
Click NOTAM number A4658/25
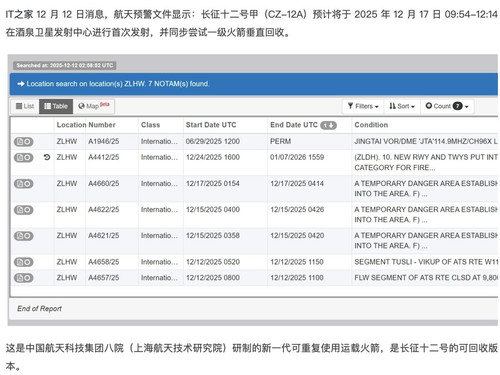click(x=103, y=262)
